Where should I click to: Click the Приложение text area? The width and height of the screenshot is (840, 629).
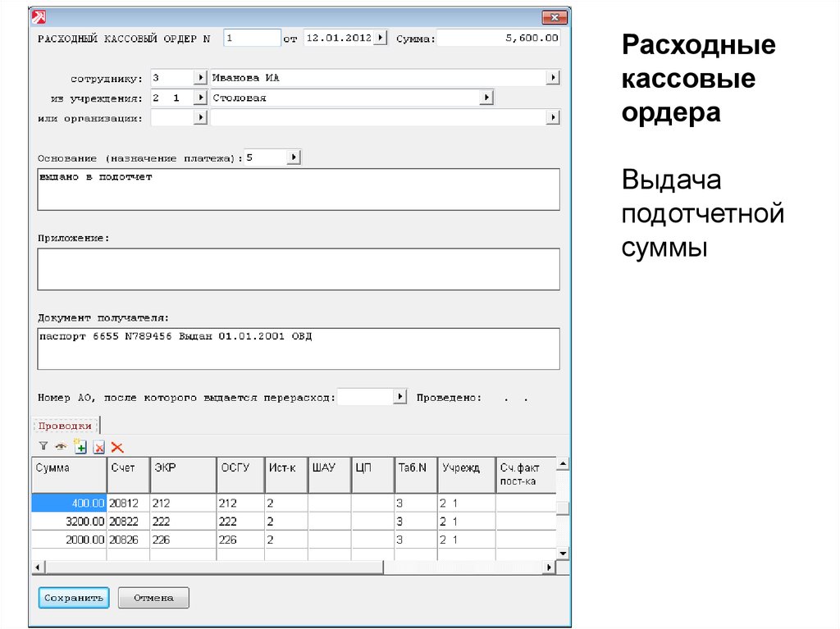(x=299, y=269)
